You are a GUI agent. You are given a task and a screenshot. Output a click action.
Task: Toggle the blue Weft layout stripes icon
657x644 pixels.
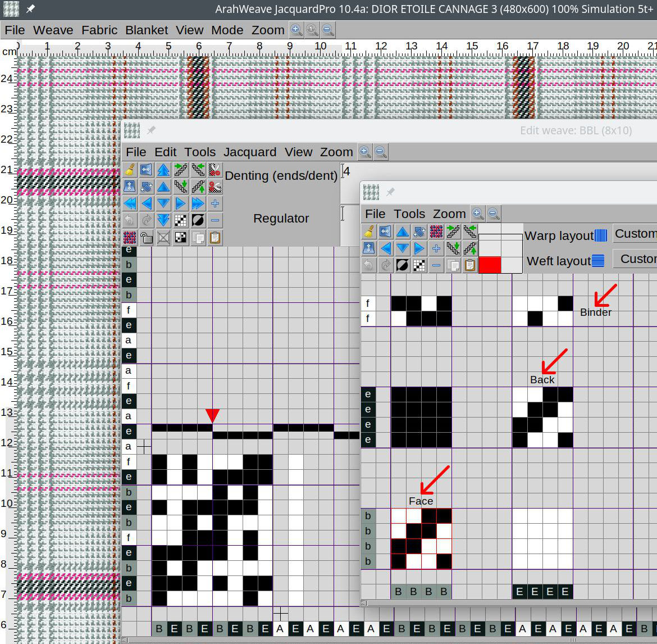tap(598, 261)
